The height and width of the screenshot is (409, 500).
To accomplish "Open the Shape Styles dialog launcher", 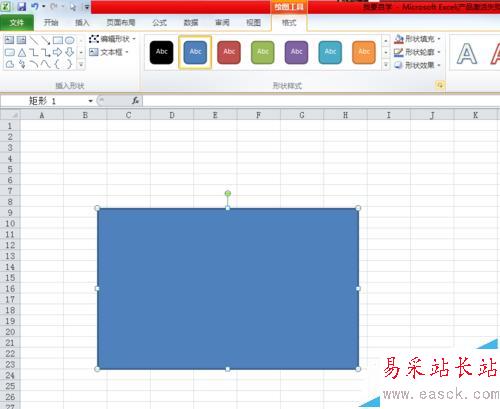I will (440, 86).
